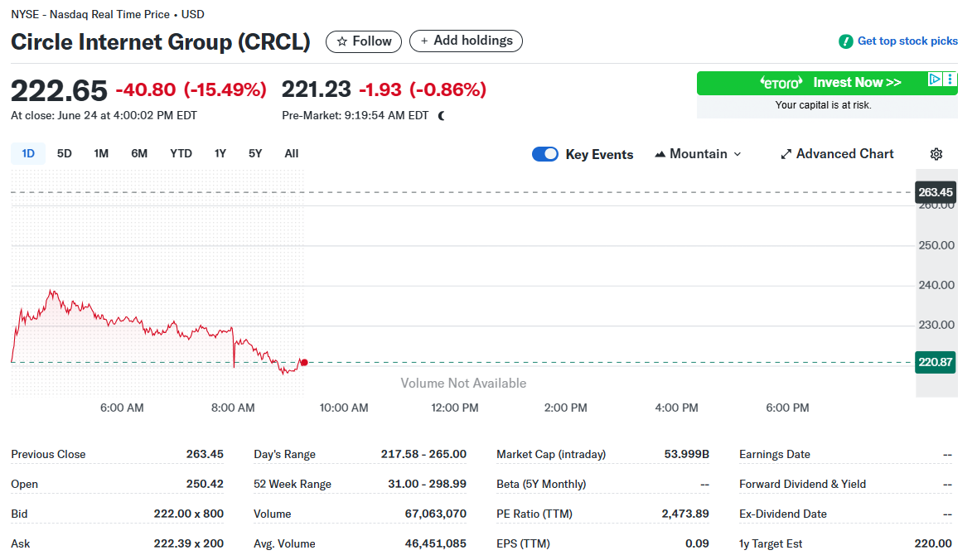The height and width of the screenshot is (560, 977).
Task: Click the Circle Internet Group (CRCL) heading
Action: [161, 41]
